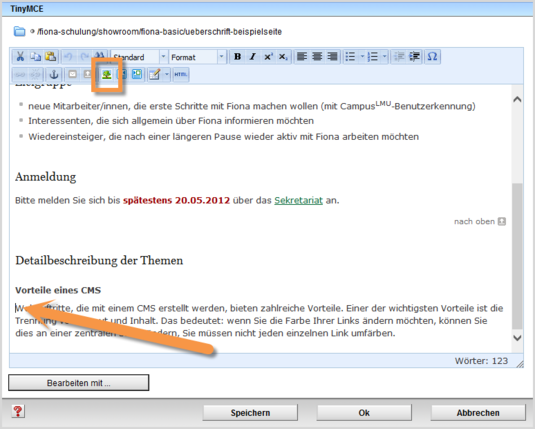Paste content with the clipboard icon
Image resolution: width=535 pixels, height=429 pixels.
click(50, 57)
